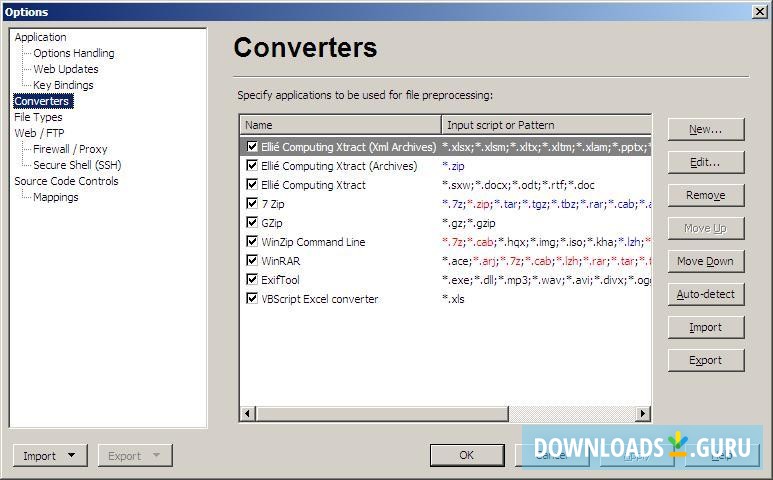Select the WinRAR converter row
This screenshot has height=480, width=773.
coord(446,261)
